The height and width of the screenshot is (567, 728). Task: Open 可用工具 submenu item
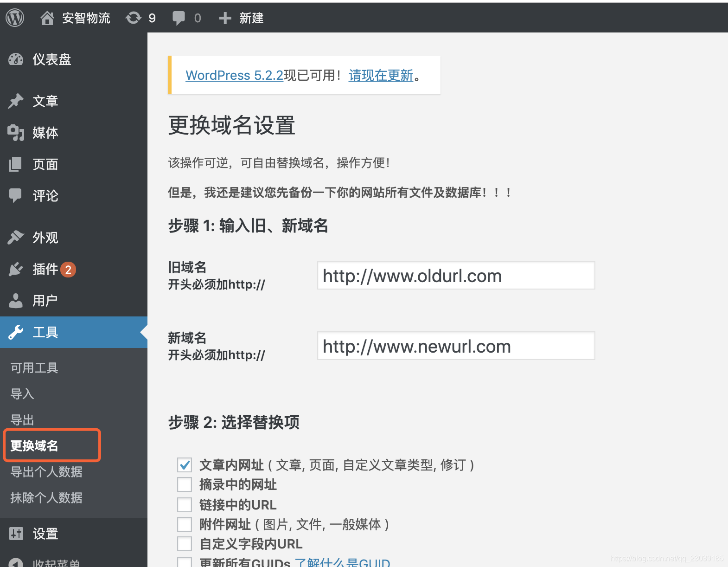(34, 368)
